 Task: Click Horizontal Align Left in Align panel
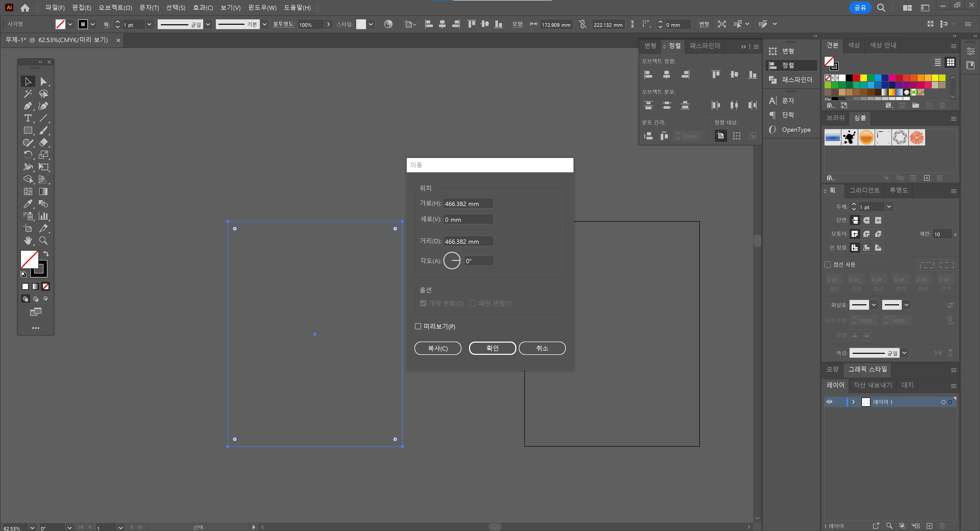click(648, 75)
